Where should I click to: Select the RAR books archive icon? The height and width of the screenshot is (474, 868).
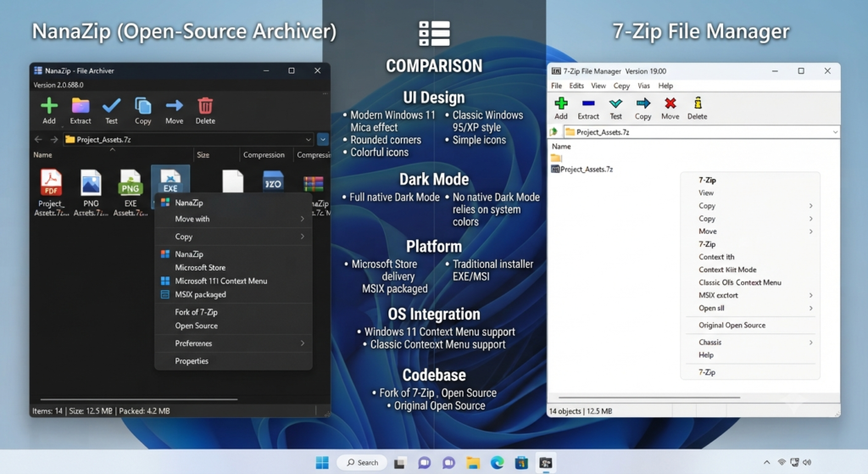point(314,184)
